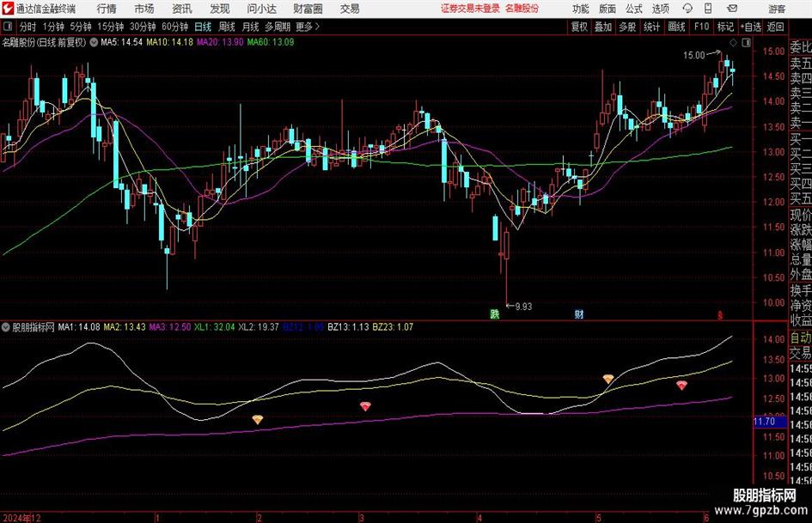Open the 公式 menu
The width and height of the screenshot is (812, 523).
click(634, 9)
